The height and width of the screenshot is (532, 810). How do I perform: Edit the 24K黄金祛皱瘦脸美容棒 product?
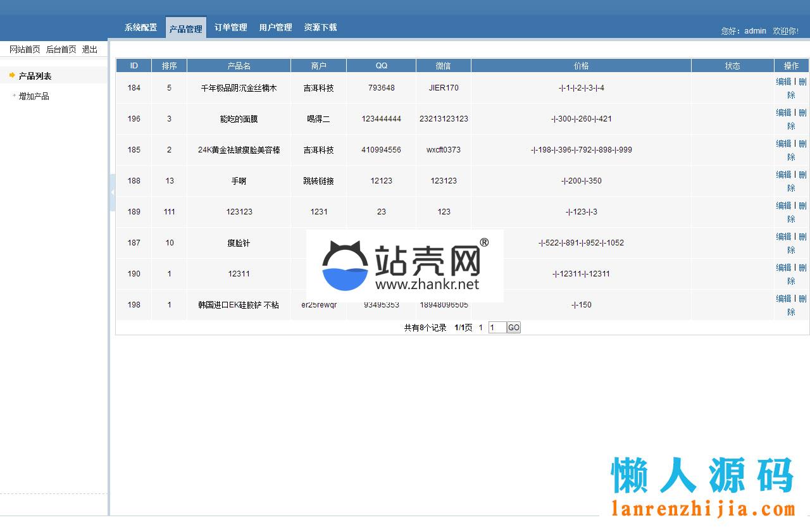coord(783,144)
